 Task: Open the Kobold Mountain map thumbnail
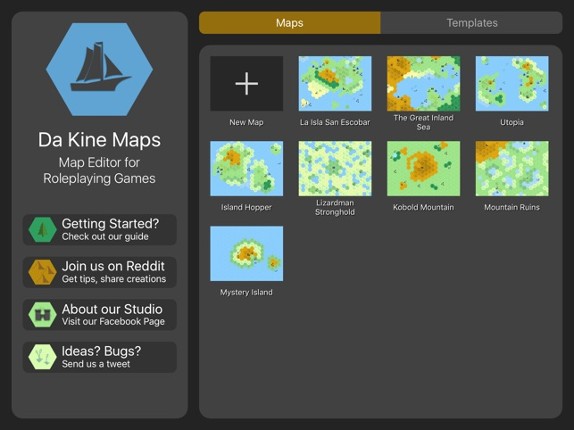pyautogui.click(x=424, y=168)
